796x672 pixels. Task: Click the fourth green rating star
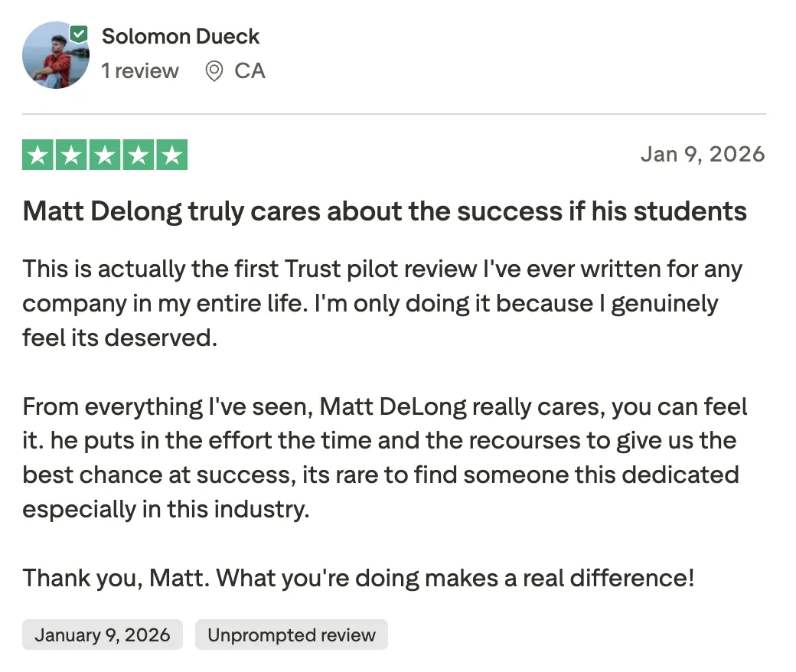click(139, 155)
